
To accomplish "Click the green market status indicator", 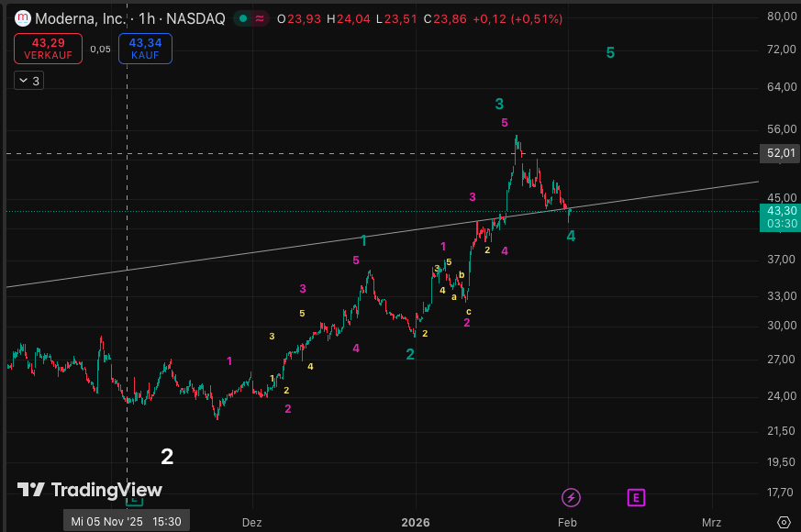I will tap(240, 18).
